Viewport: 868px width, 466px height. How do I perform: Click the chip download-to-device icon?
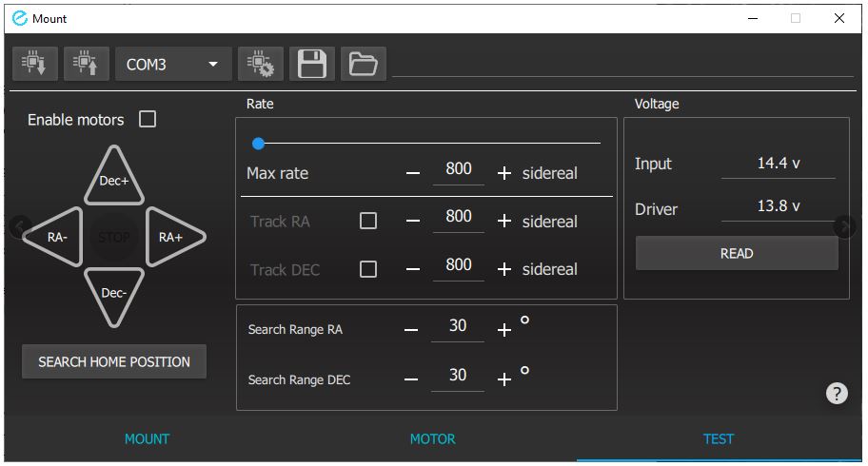35,64
